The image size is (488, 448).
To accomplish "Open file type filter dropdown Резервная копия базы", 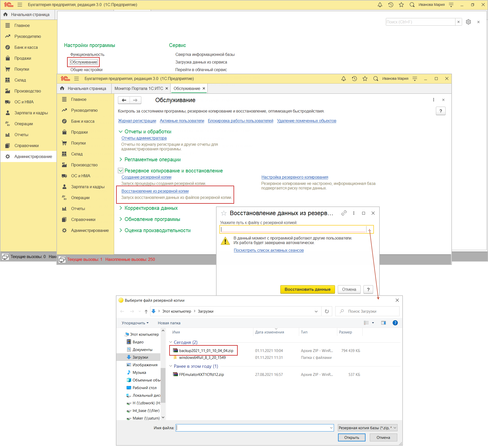I will (x=368, y=428).
